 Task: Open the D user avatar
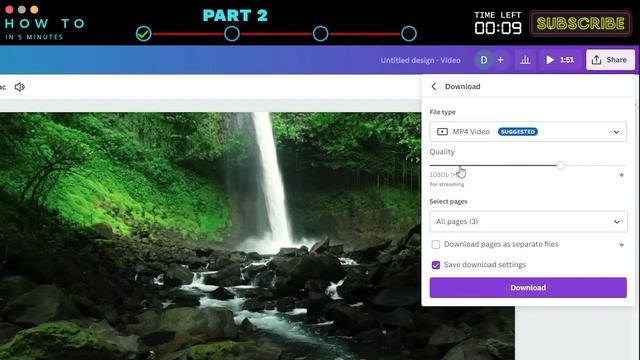484,60
